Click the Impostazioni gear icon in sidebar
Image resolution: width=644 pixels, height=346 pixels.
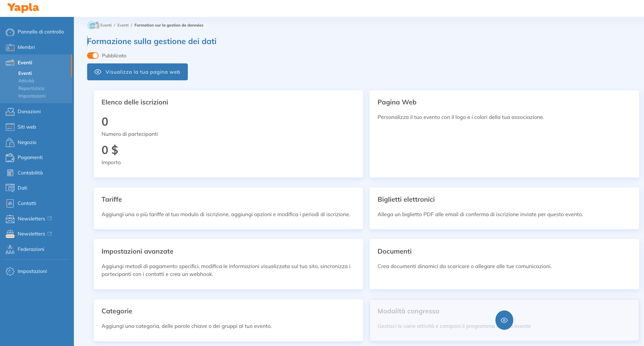10,271
